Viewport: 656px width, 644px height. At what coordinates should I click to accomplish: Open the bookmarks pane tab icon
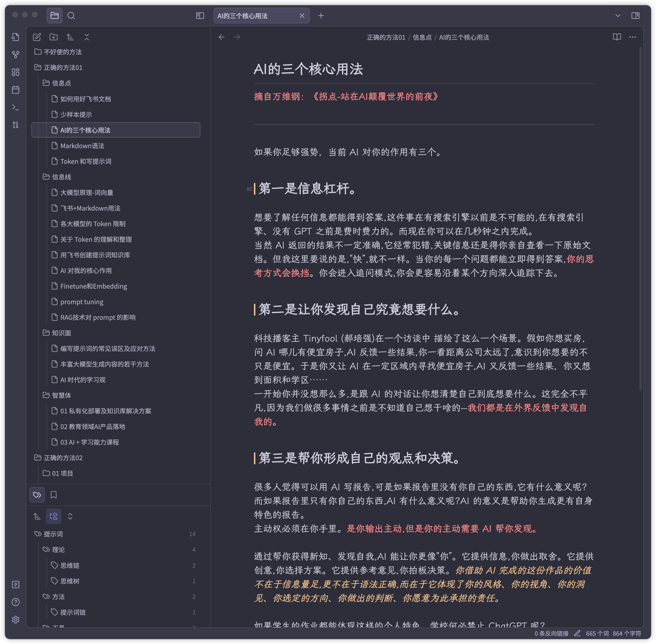[x=53, y=495]
